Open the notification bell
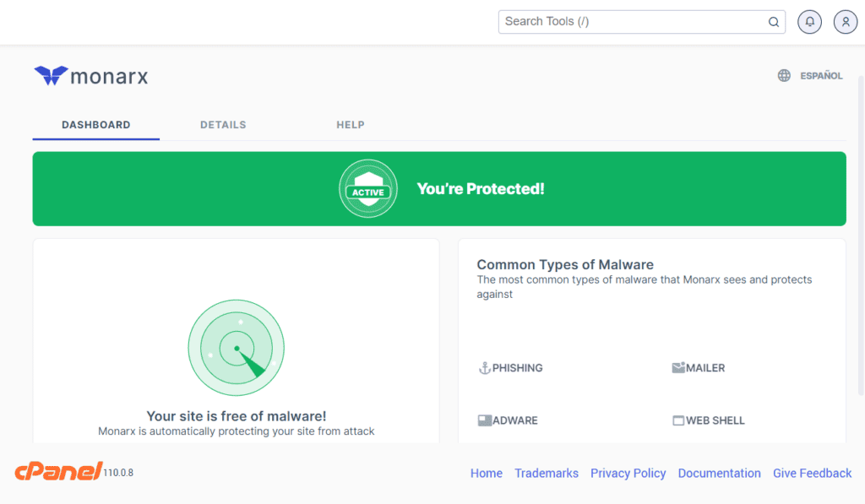865x504 pixels. point(809,21)
